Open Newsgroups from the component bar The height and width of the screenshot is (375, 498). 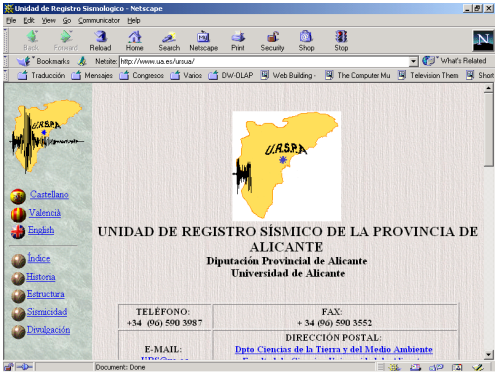point(436,367)
